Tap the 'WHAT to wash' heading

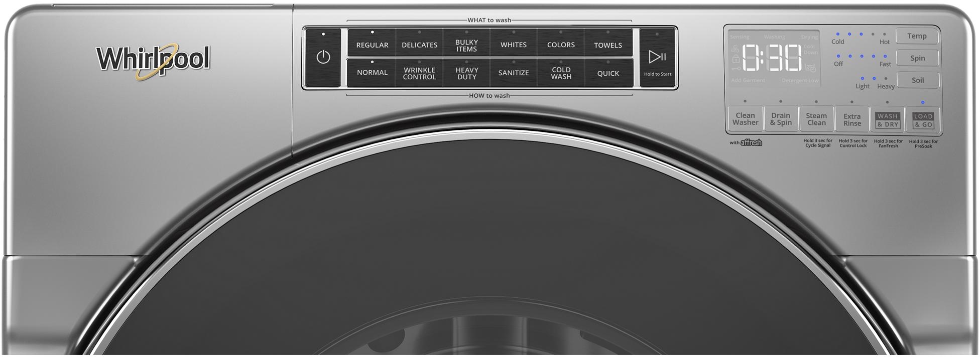(489, 20)
